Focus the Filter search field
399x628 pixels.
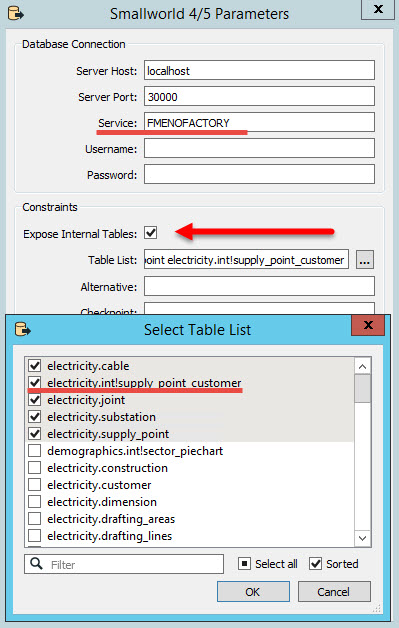click(x=124, y=564)
